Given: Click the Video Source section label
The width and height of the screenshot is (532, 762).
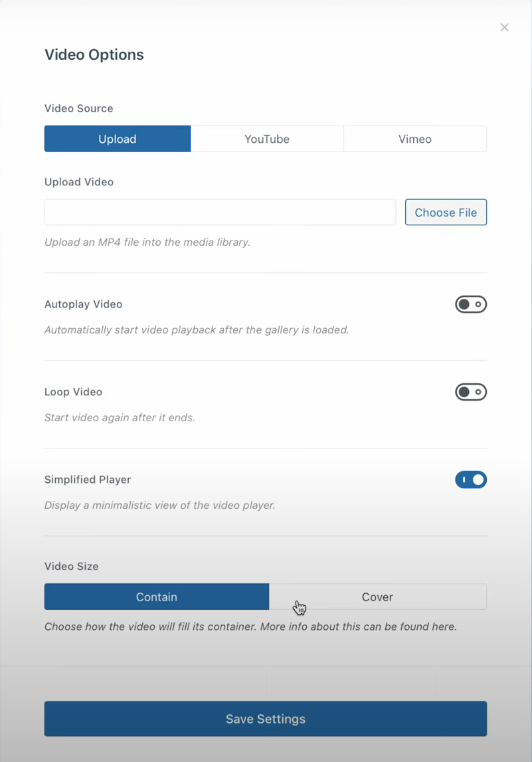Looking at the screenshot, I should (78, 108).
